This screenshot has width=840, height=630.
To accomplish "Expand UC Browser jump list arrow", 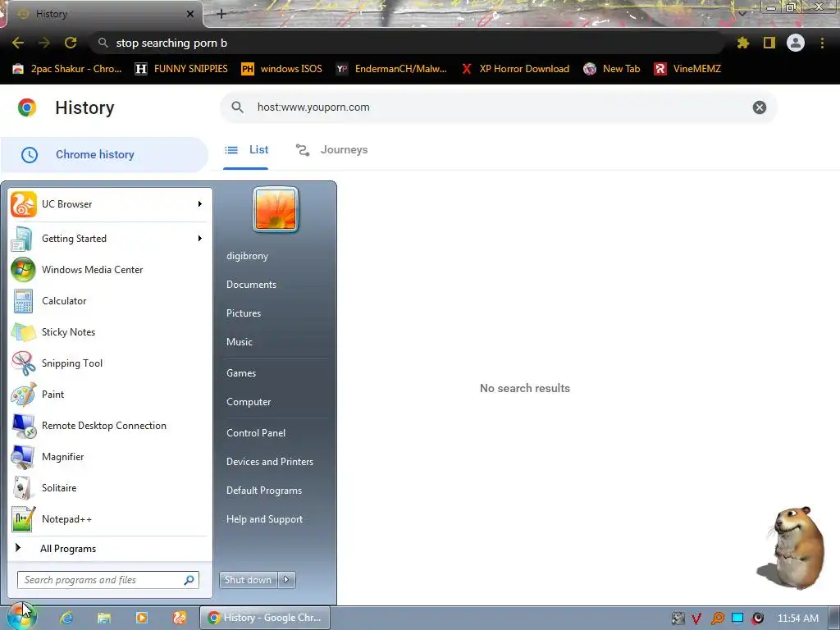I will point(200,204).
